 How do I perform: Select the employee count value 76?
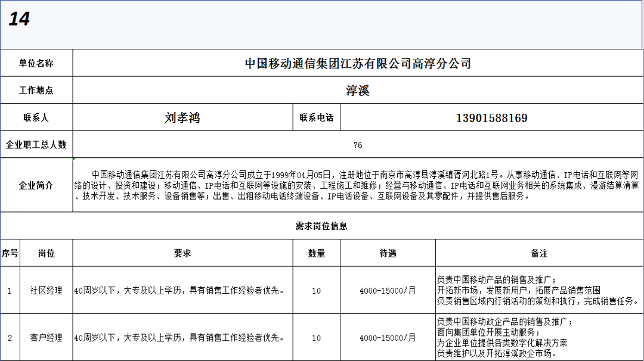pyautogui.click(x=358, y=145)
